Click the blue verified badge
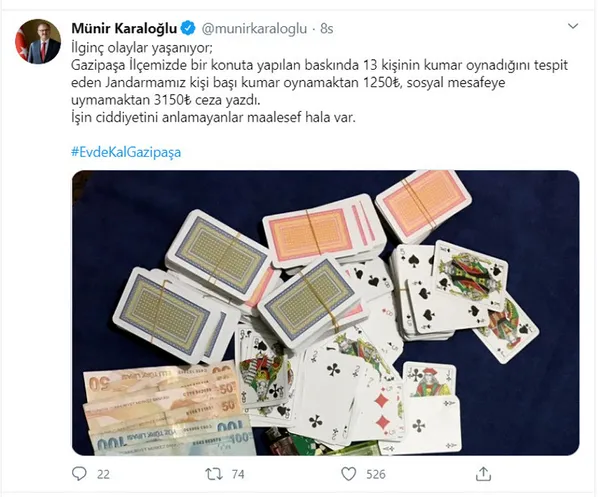 [x=188, y=28]
